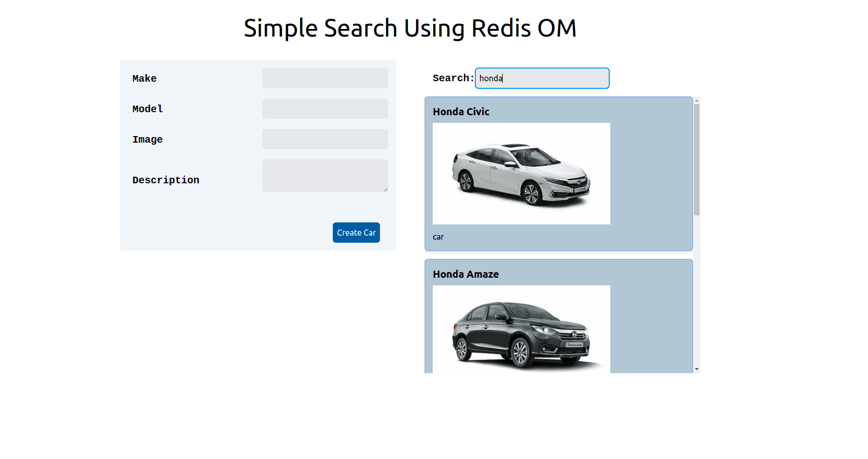Screen dimensions: 868x459
Task: Click the Make input field
Action: [x=325, y=78]
